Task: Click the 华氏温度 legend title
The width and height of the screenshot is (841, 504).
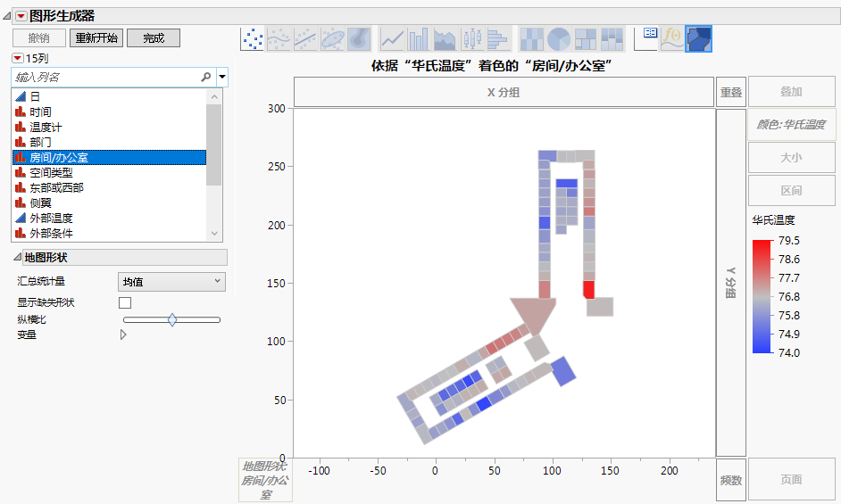Action: (x=773, y=219)
